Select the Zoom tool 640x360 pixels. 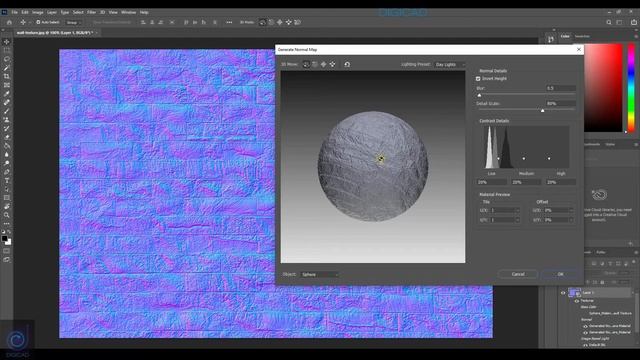tap(7, 215)
